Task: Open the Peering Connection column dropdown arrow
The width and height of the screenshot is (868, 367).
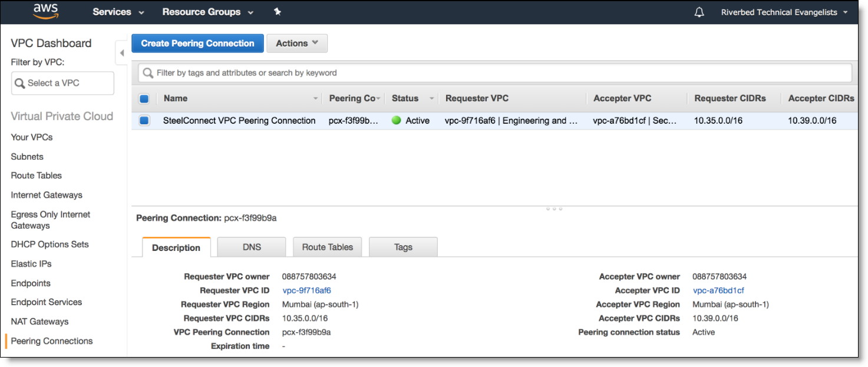Action: coord(378,98)
